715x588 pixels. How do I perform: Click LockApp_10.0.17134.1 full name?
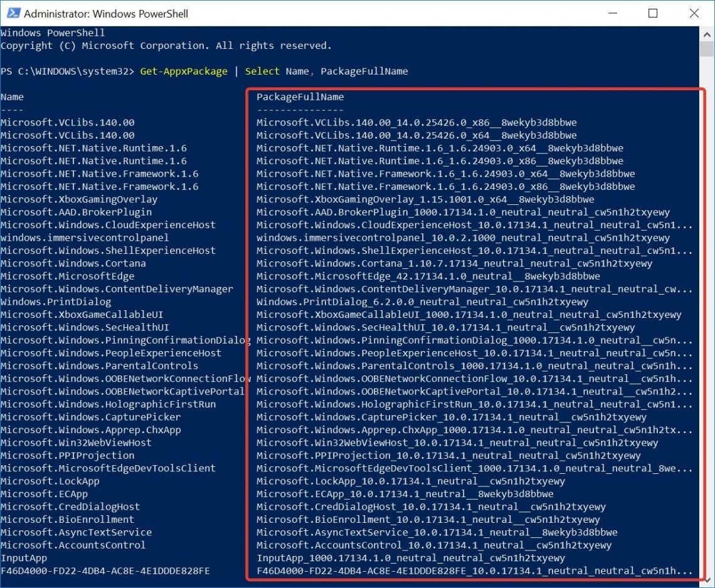[410, 480]
